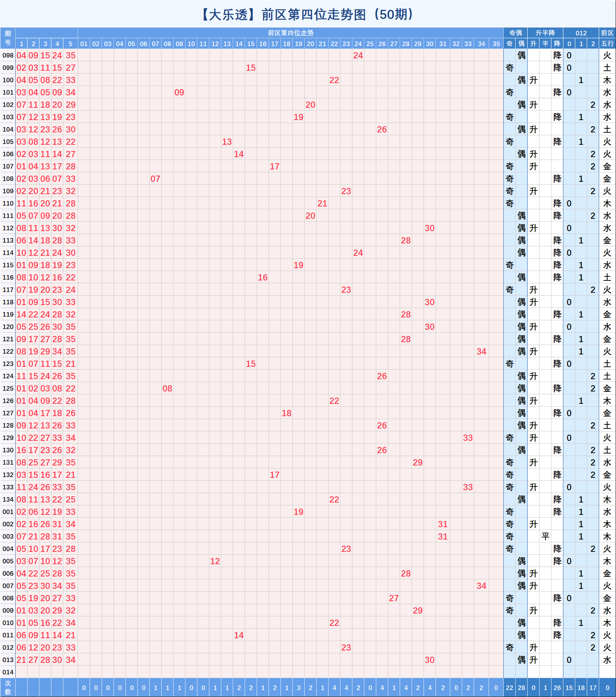Click period number 125
Image resolution: width=616 pixels, height=697 pixels.
(8, 389)
